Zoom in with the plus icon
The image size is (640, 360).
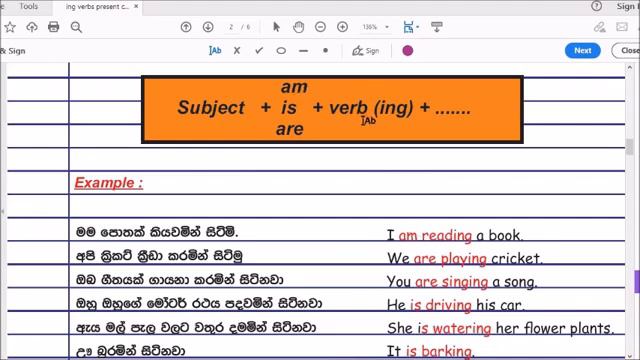pyautogui.click(x=342, y=27)
